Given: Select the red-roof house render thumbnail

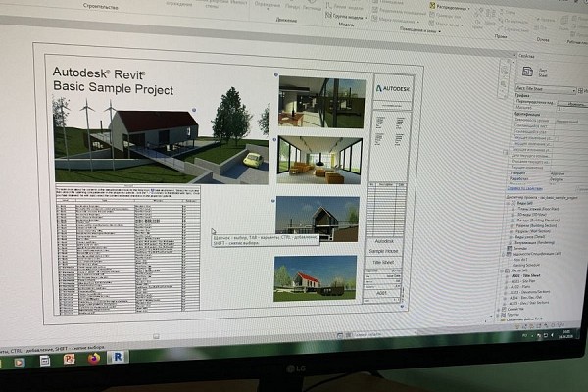Looking at the screenshot, I should point(316,277).
